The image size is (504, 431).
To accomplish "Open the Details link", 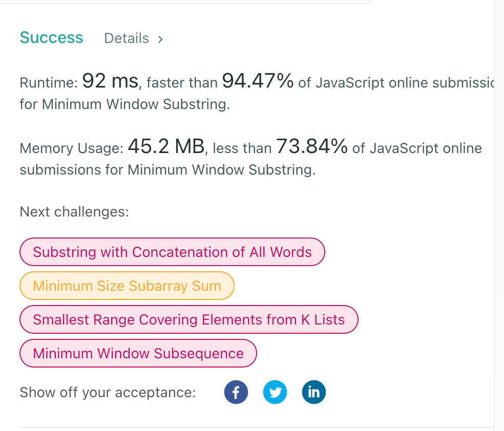I will click(x=127, y=38).
